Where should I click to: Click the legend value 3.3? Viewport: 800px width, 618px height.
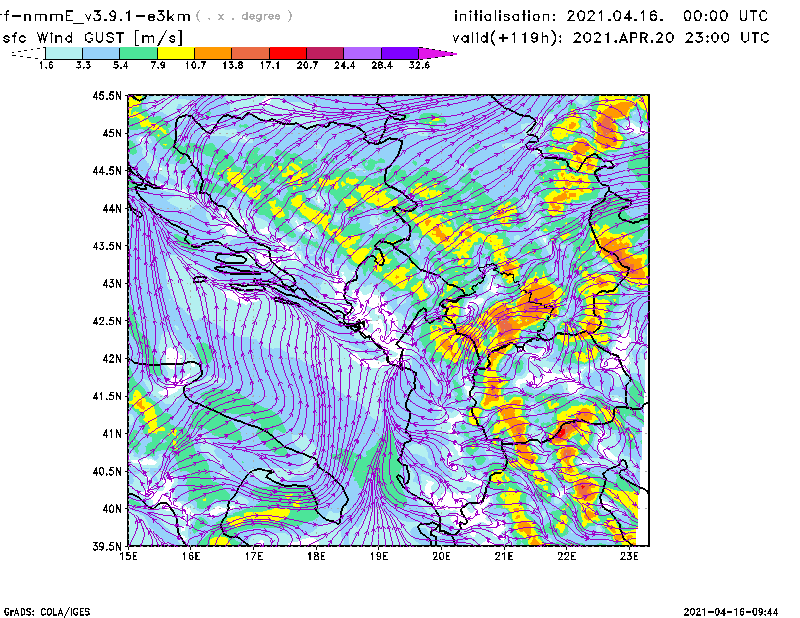(83, 65)
